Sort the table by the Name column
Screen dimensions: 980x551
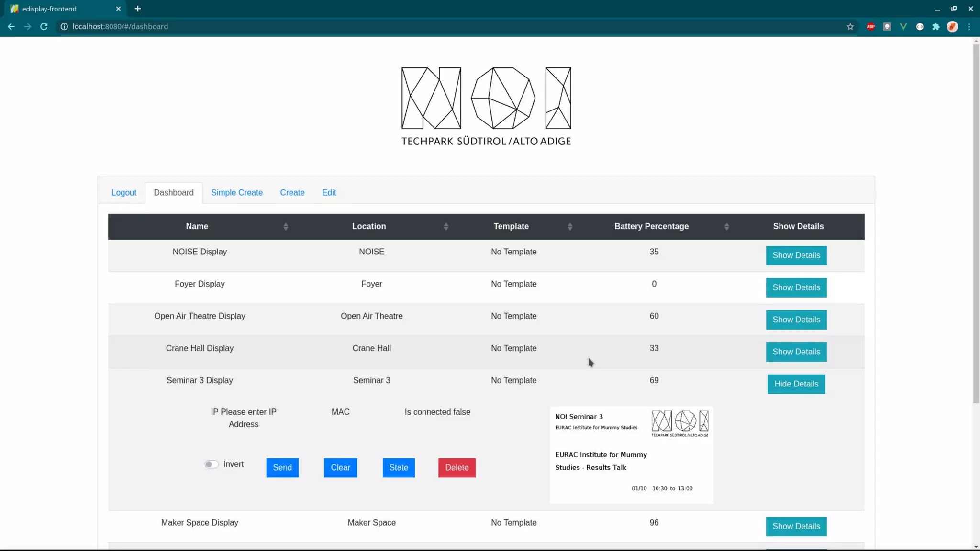(x=197, y=226)
